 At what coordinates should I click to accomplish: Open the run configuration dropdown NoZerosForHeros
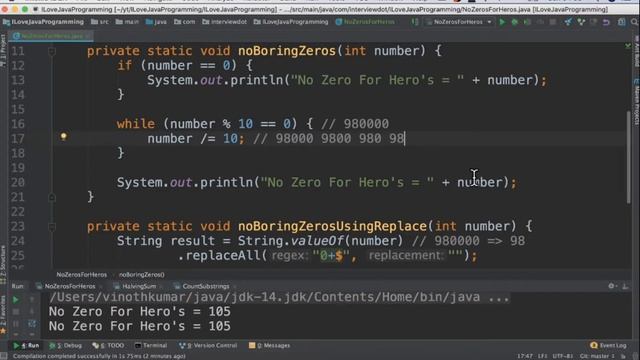tap(459, 22)
